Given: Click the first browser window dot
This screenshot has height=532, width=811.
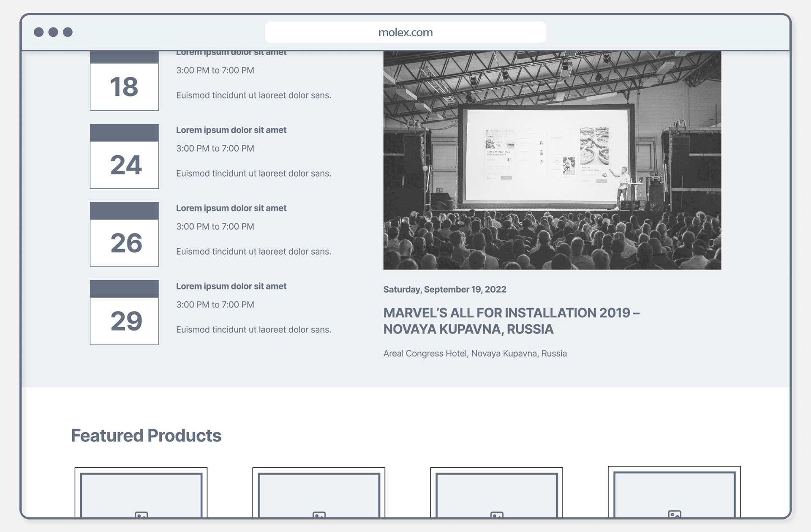Looking at the screenshot, I should pos(38,32).
